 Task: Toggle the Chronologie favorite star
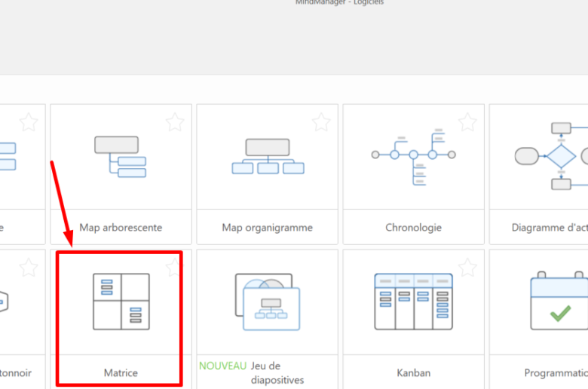[x=467, y=121]
